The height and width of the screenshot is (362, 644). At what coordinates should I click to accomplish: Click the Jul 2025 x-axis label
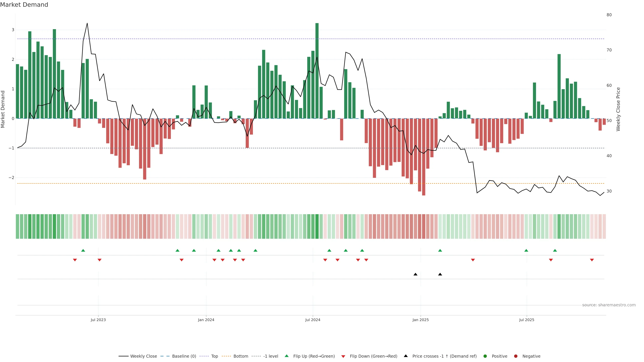tap(526, 320)
